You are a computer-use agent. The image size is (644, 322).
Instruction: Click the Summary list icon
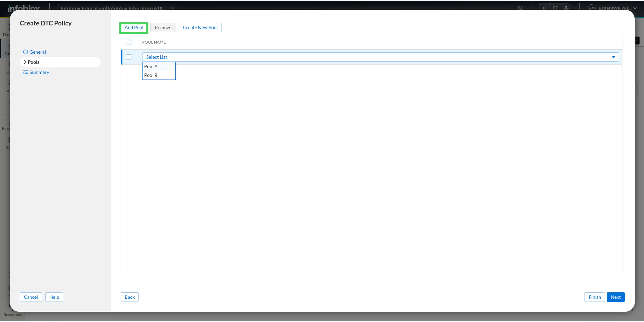tap(25, 72)
